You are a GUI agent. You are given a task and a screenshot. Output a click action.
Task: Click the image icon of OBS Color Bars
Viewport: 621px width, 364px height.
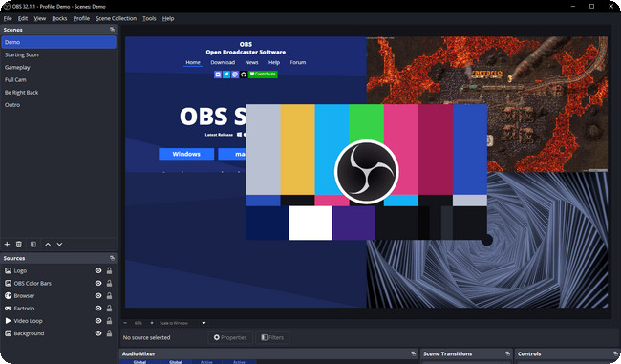tap(8, 283)
